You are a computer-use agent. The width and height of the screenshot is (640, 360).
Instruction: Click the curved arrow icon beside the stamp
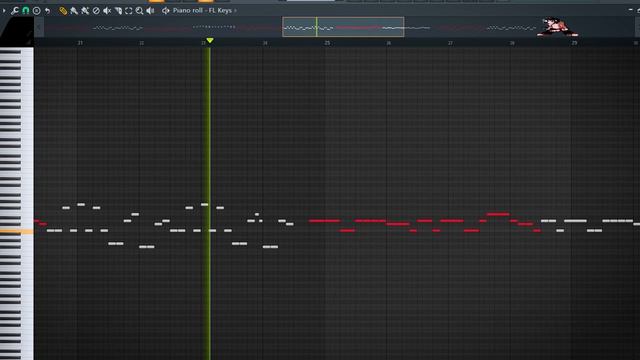point(47,11)
